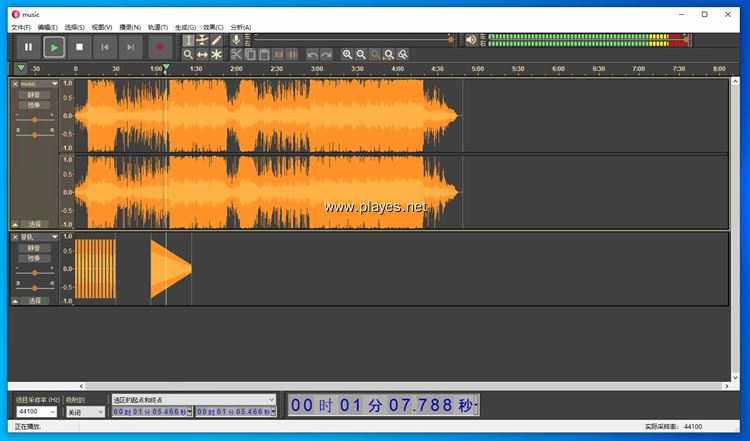This screenshot has height=441, width=750.
Task: Solo the second track 音轨 (独奏)
Action: 33,258
